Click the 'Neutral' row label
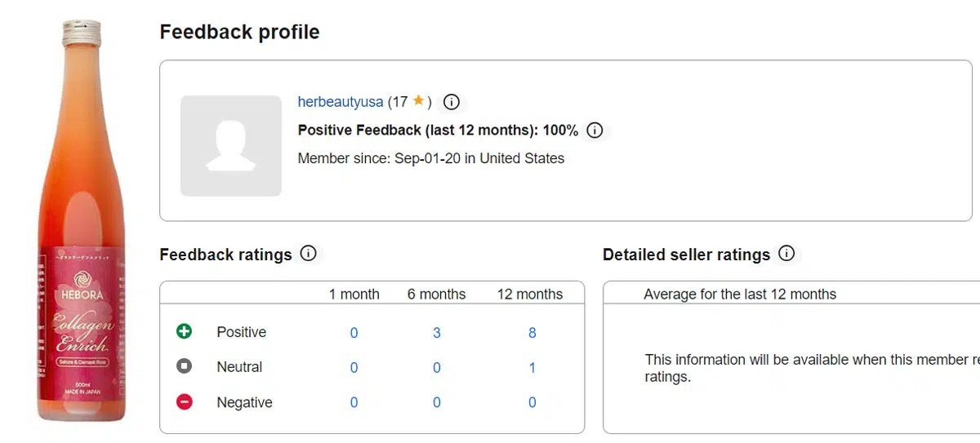 (x=239, y=367)
